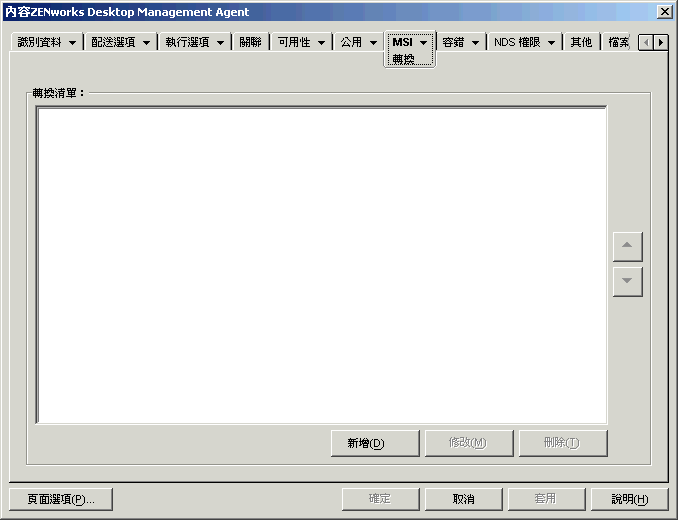Expand the 識別資料 tab dropdown arrow
The height and width of the screenshot is (520, 678).
(72, 43)
